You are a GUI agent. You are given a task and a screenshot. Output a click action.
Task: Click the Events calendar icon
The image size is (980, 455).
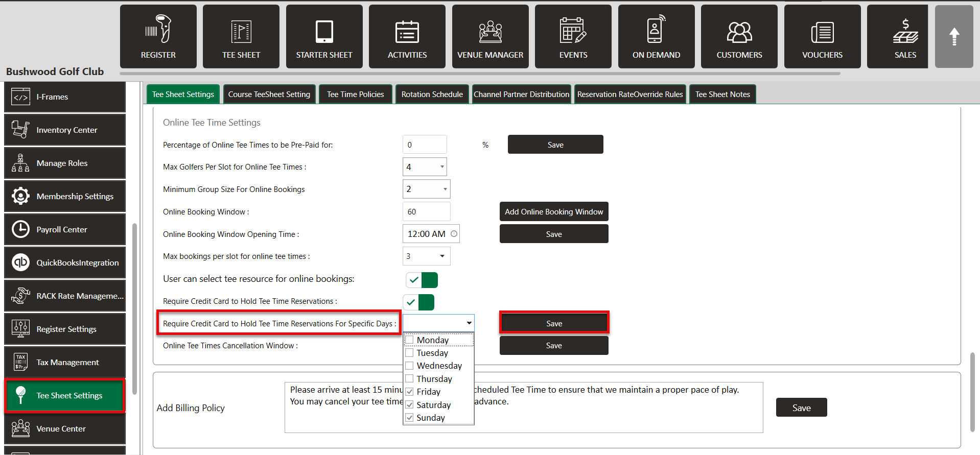(x=573, y=30)
